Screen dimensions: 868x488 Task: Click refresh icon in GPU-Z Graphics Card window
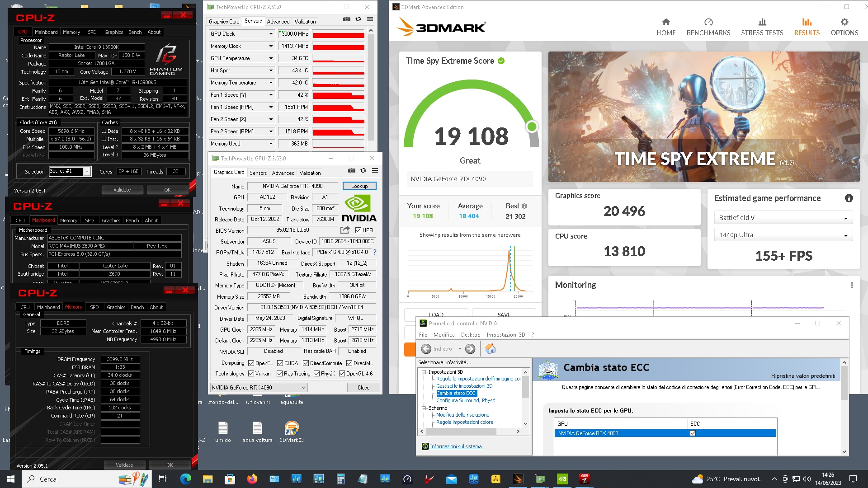pos(363,171)
